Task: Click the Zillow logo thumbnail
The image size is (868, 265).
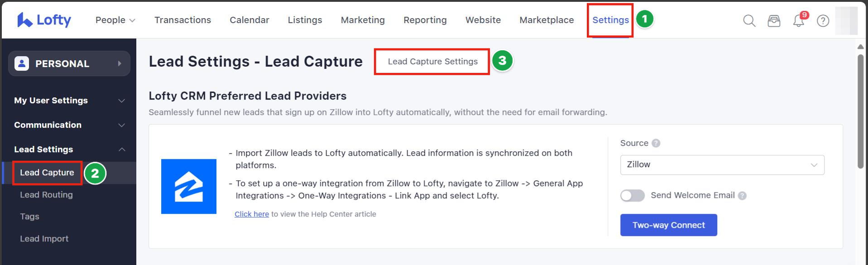Action: tap(189, 186)
